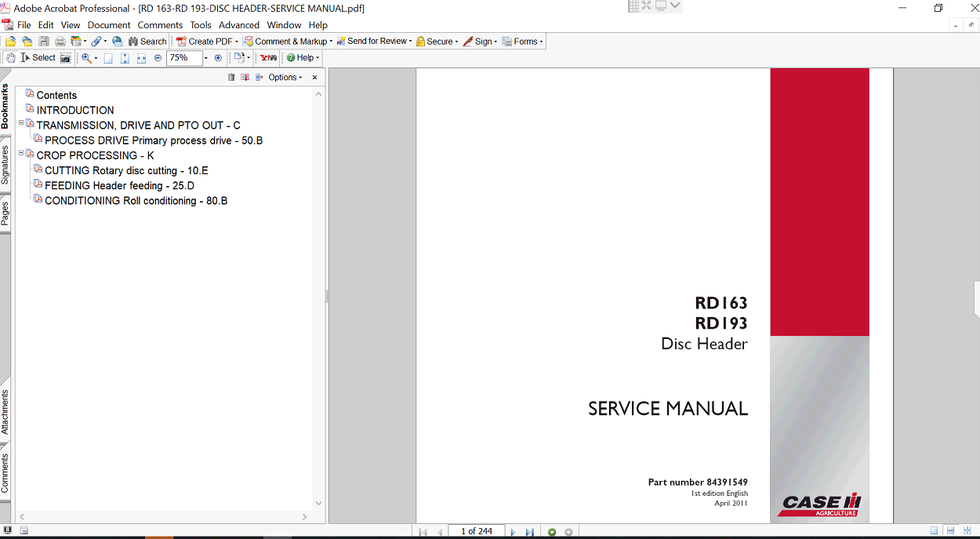Open the Zoom In tool
Viewport: 980px width, 539px height.
[87, 57]
